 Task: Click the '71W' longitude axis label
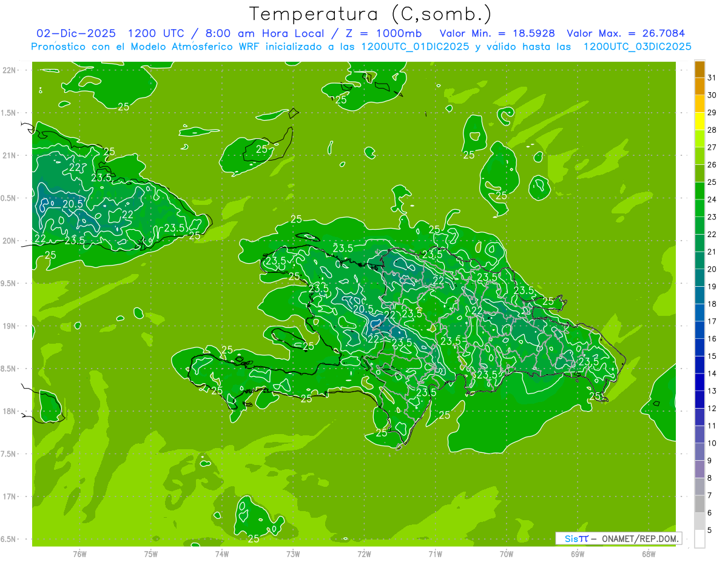[435, 554]
